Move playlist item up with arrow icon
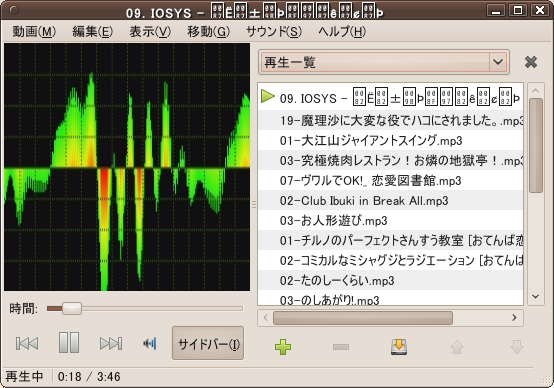The image size is (554, 388). click(x=457, y=347)
